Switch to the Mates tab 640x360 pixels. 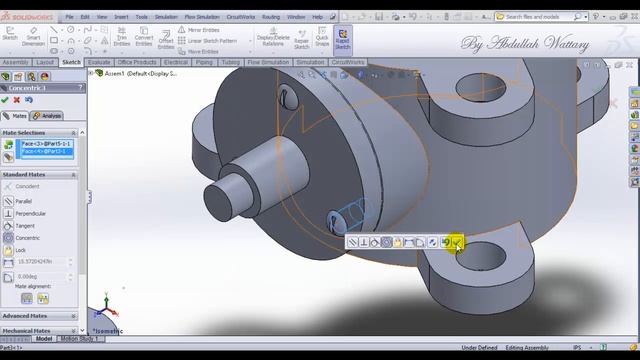pyautogui.click(x=15, y=116)
